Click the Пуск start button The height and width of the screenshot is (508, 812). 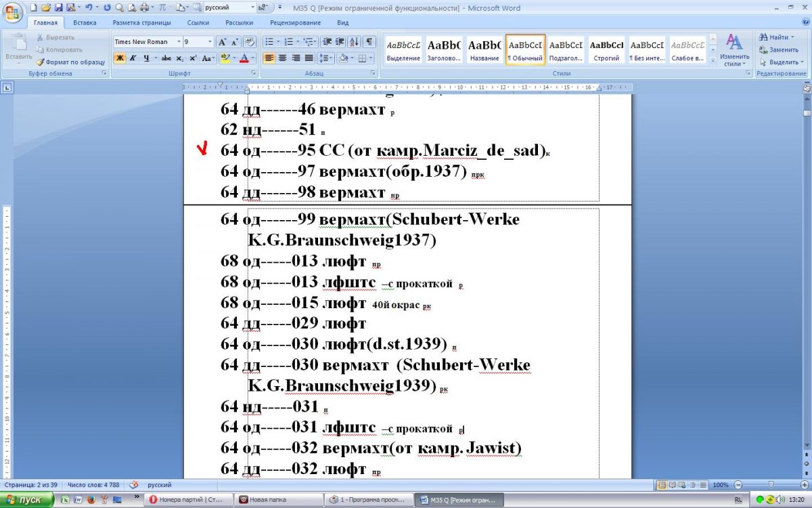pyautogui.click(x=27, y=500)
